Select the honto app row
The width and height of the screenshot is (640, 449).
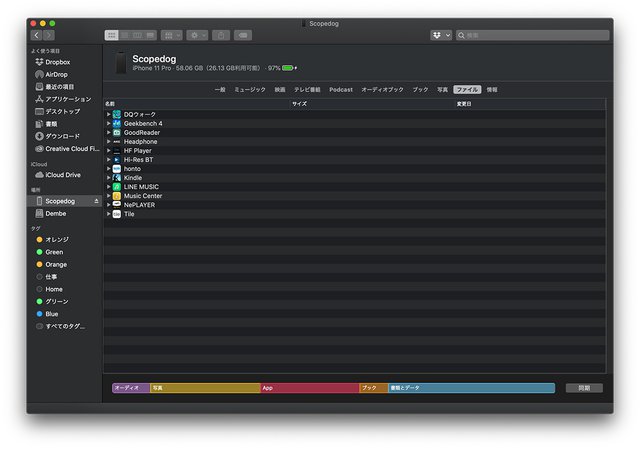click(355, 169)
